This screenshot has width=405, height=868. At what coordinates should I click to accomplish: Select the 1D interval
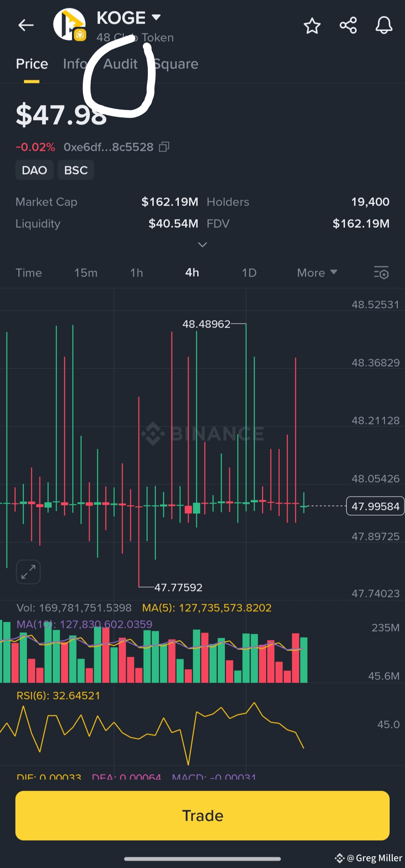pyautogui.click(x=249, y=273)
